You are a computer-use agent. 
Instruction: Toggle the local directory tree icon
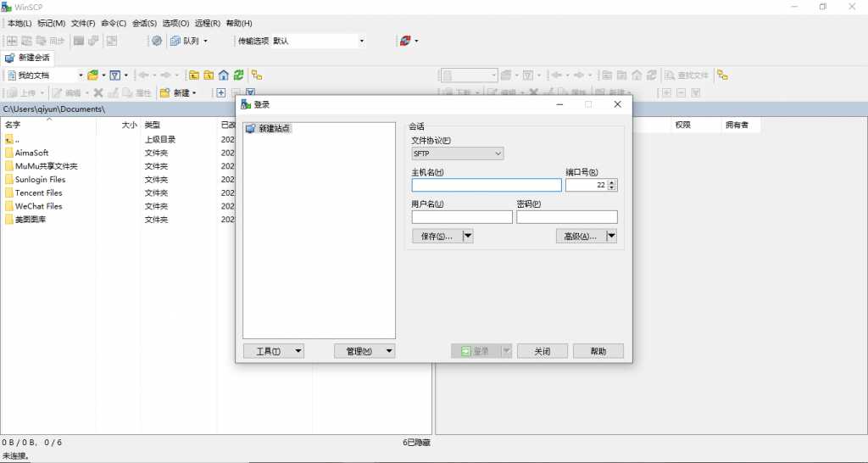pos(257,75)
